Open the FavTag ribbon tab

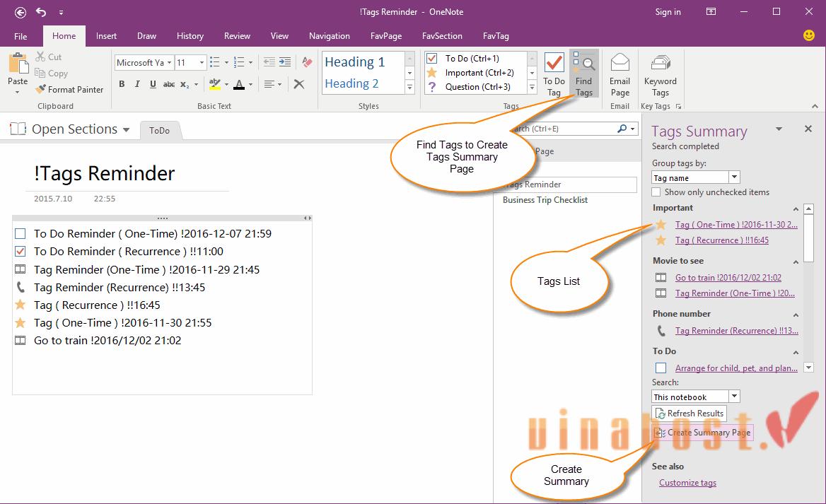[496, 36]
